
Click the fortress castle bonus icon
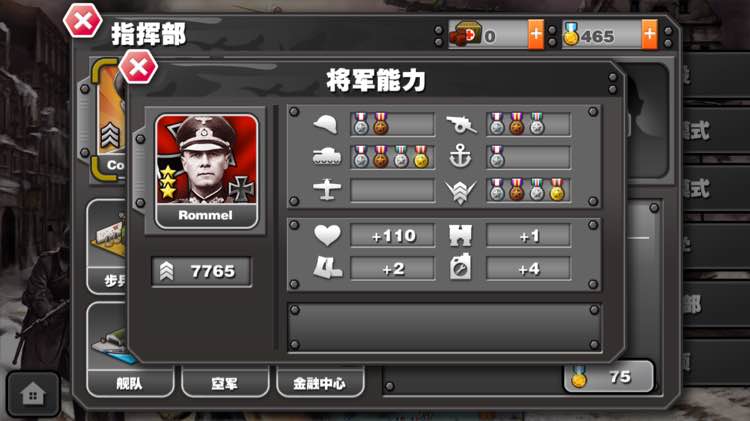[460, 235]
